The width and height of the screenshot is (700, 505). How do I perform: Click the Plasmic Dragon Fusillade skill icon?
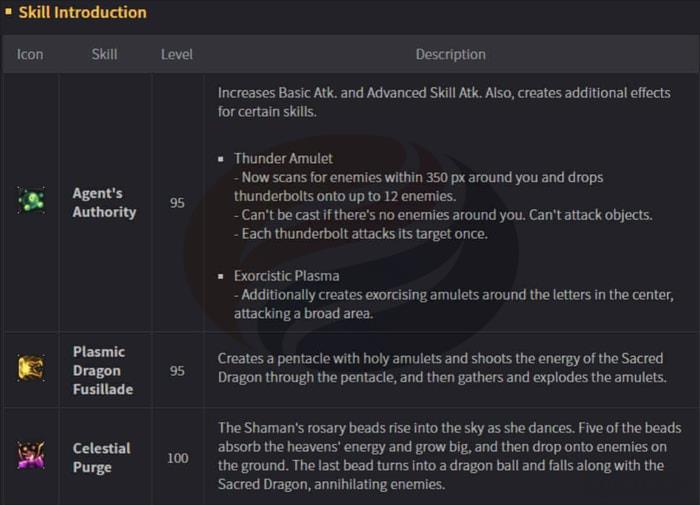click(x=30, y=368)
